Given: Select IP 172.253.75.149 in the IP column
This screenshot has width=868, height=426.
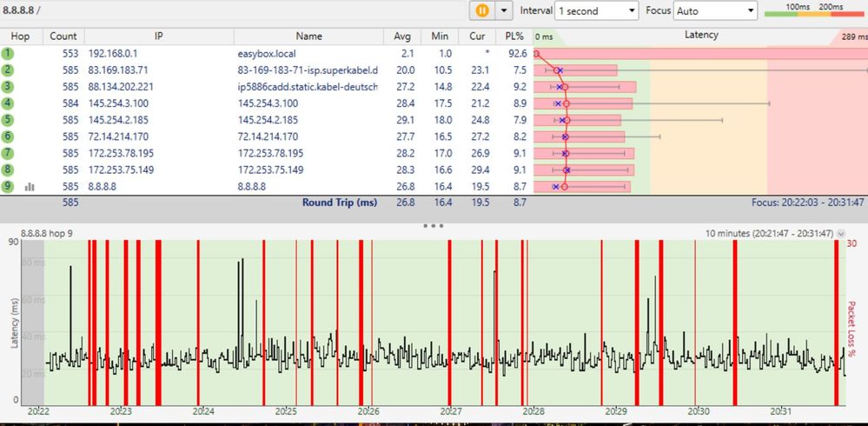Looking at the screenshot, I should pos(121,170).
